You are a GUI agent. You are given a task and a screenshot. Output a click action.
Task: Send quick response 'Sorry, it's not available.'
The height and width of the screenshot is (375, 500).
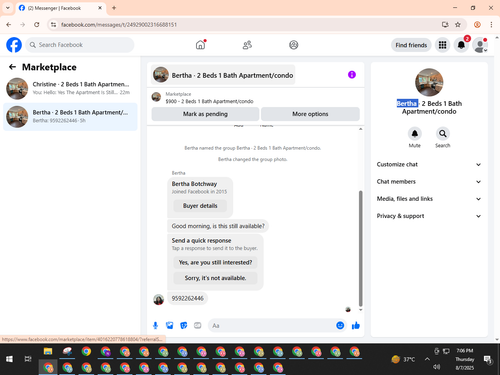pyautogui.click(x=215, y=278)
